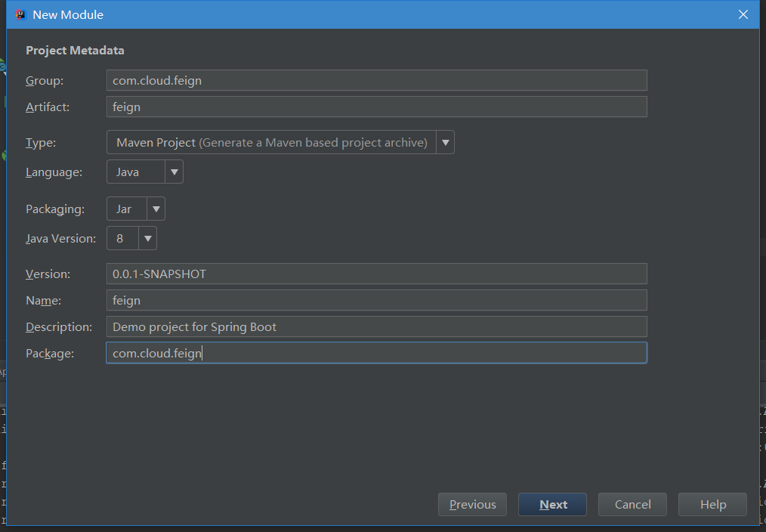Click the Java Version: label
The height and width of the screenshot is (532, 766).
click(60, 238)
